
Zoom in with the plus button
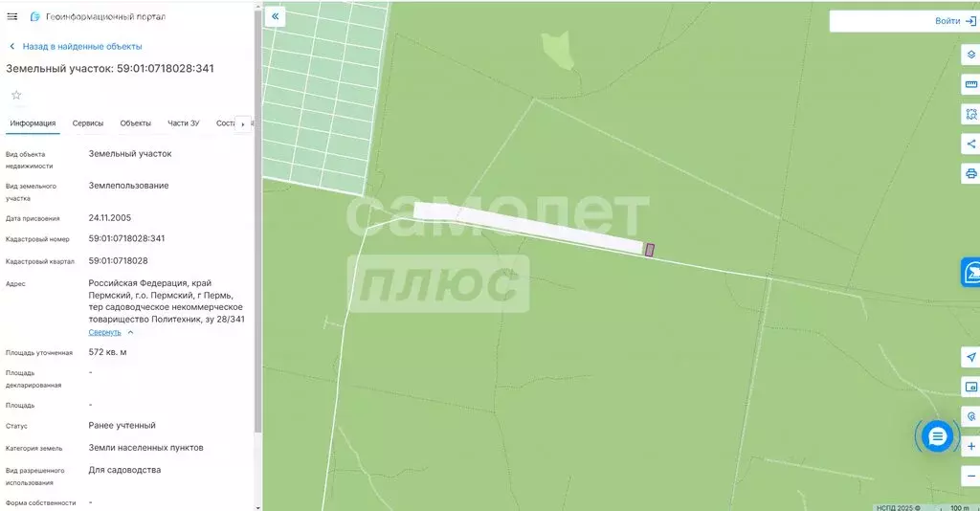[x=970, y=446]
